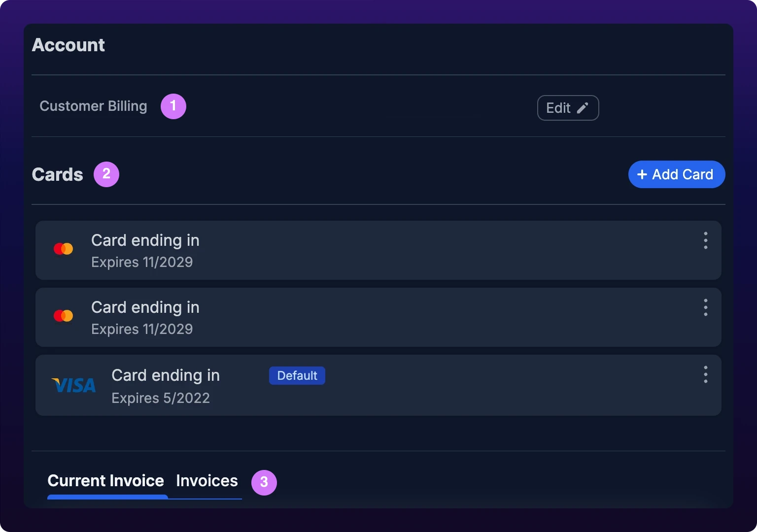757x532 pixels.
Task: Select the first card row expiring 11/2029
Action: 378,250
